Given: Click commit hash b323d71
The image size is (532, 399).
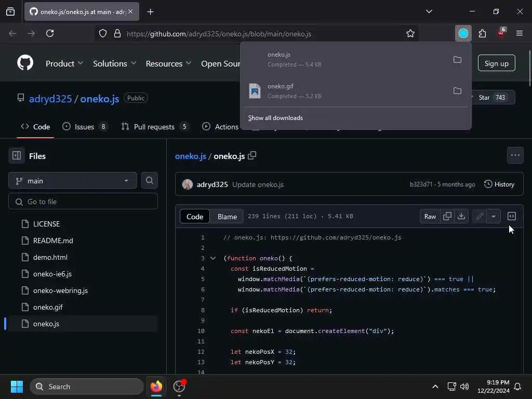Looking at the screenshot, I should tap(421, 184).
